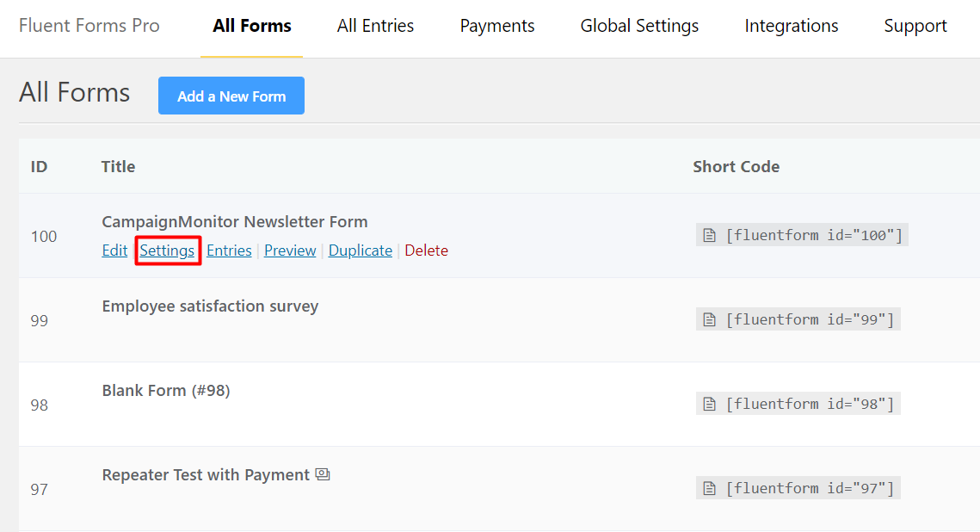Preview the CampaignMonitor Newsletter Form
Image resolution: width=980 pixels, height=532 pixels.
[290, 251]
